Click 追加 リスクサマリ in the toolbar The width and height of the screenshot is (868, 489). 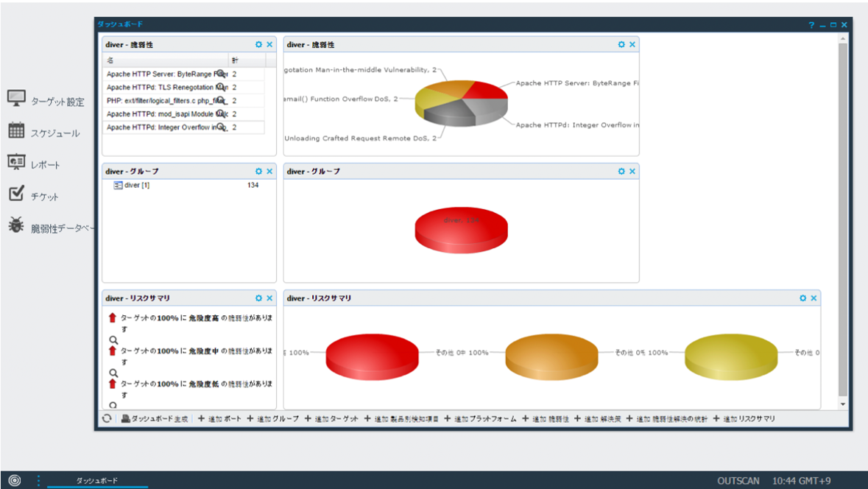[x=744, y=418]
